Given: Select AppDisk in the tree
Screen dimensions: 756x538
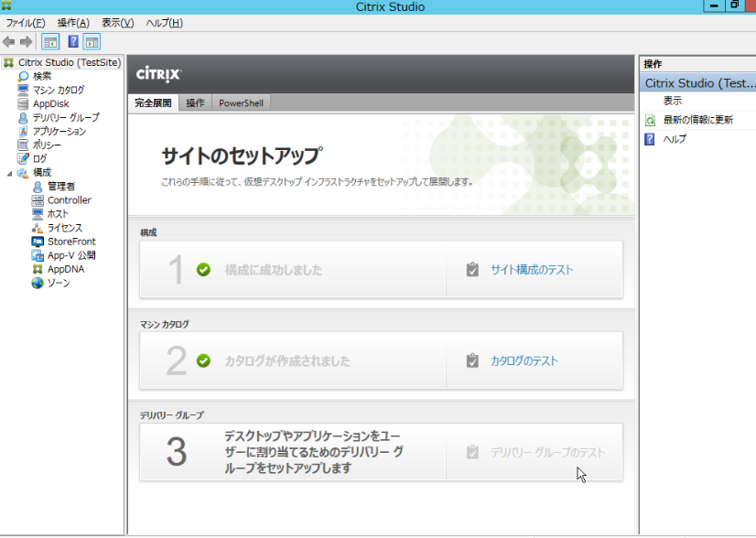Looking at the screenshot, I should (x=51, y=103).
